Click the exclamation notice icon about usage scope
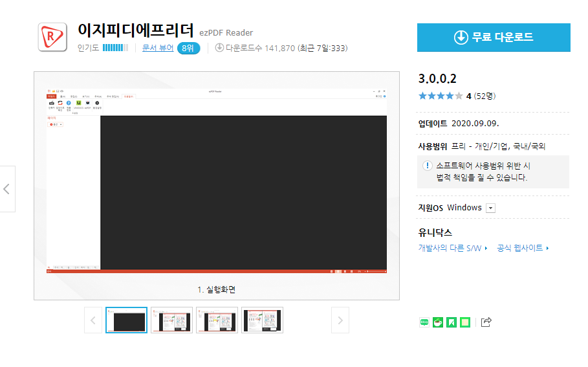This screenshot has height=367, width=588. pos(427,166)
